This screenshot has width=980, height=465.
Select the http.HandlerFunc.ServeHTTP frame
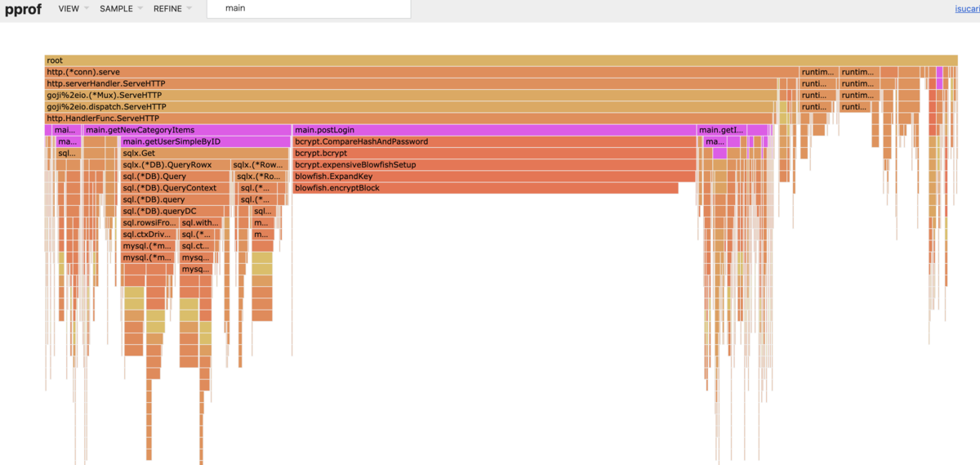click(410, 118)
